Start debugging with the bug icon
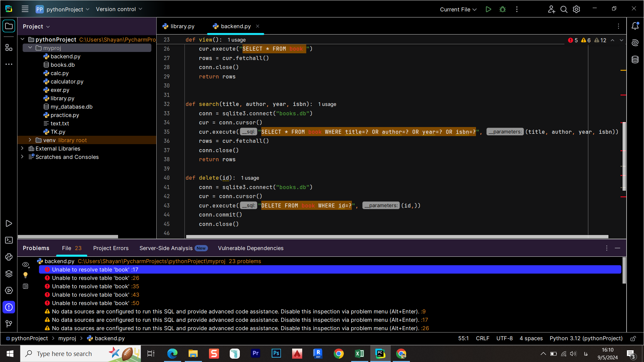The height and width of the screenshot is (362, 644). coord(502,9)
